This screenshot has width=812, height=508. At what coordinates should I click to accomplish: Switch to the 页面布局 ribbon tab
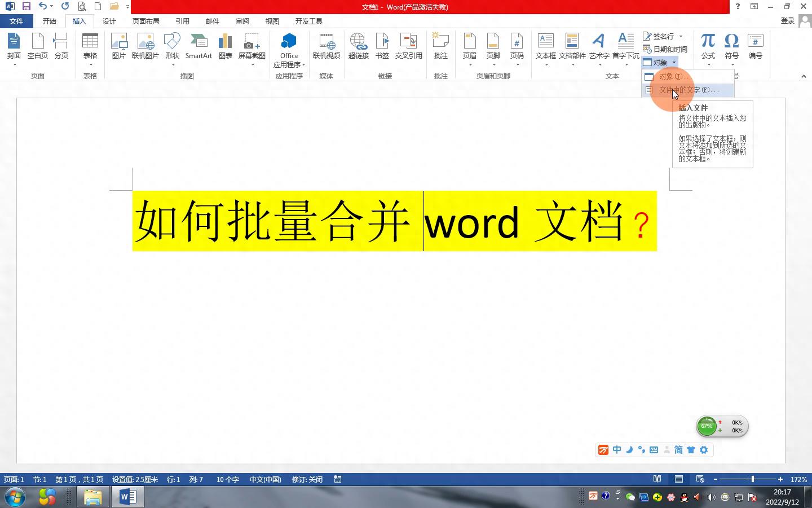[146, 21]
